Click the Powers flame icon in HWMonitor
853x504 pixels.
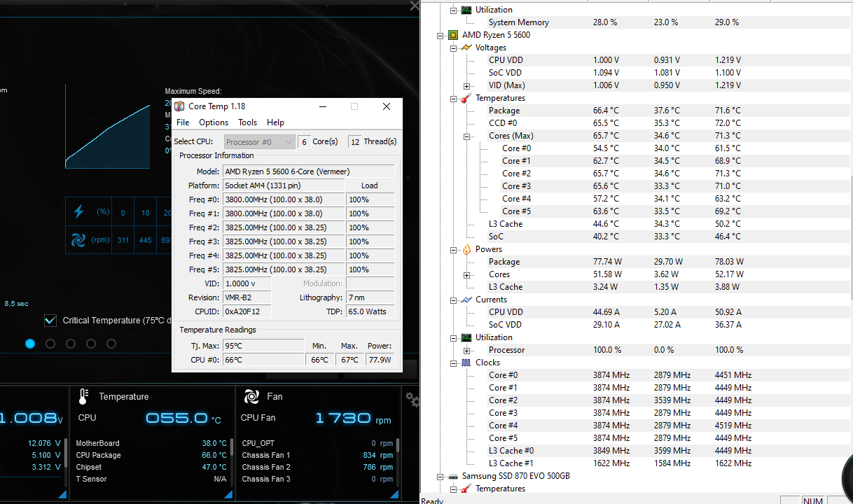click(466, 249)
